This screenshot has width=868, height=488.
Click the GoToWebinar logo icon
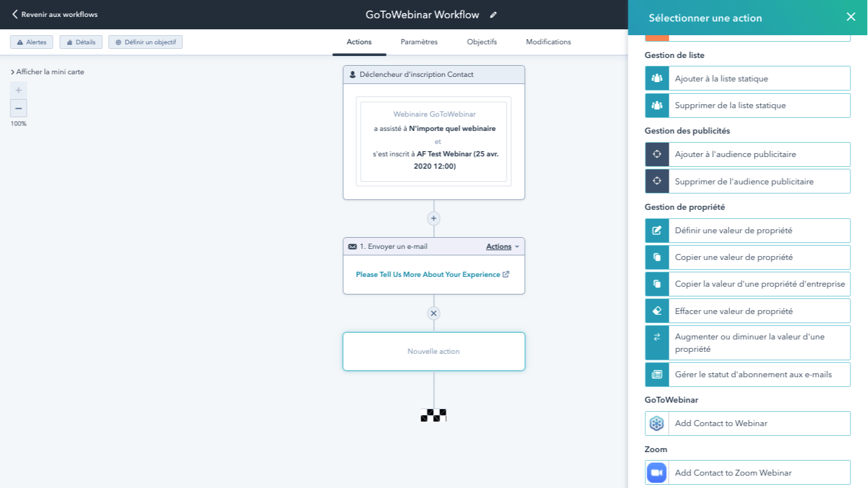[x=656, y=423]
